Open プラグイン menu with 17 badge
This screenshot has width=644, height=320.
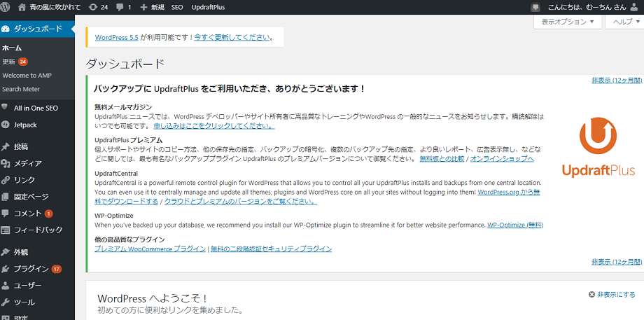click(37, 269)
